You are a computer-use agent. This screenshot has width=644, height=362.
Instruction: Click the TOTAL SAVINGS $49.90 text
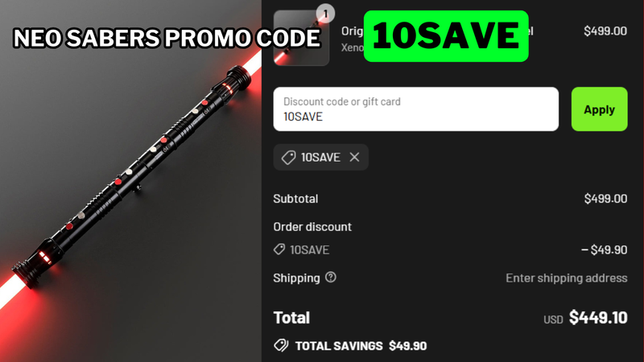pyautogui.click(x=361, y=346)
